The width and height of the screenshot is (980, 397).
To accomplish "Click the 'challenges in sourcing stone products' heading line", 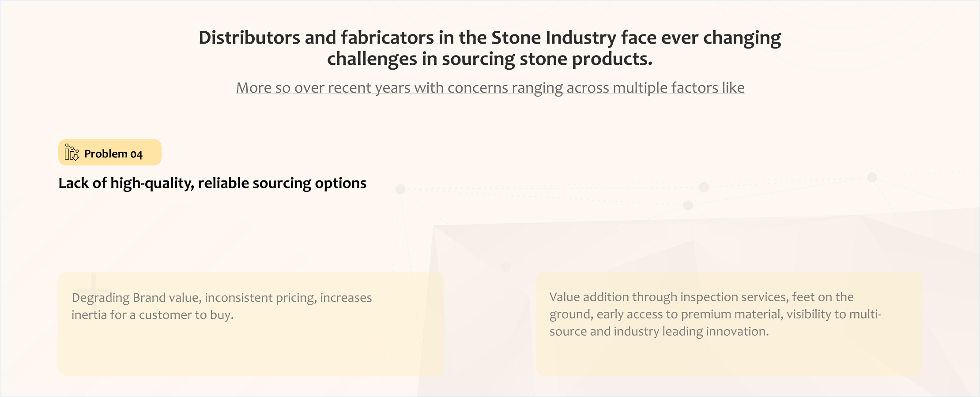I will [x=490, y=59].
